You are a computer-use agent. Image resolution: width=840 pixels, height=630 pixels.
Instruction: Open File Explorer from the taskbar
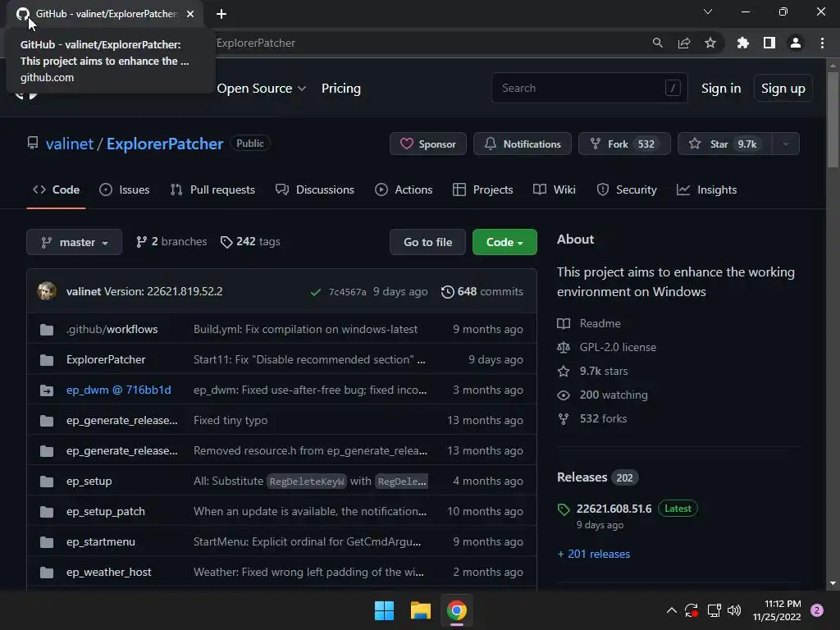point(421,610)
